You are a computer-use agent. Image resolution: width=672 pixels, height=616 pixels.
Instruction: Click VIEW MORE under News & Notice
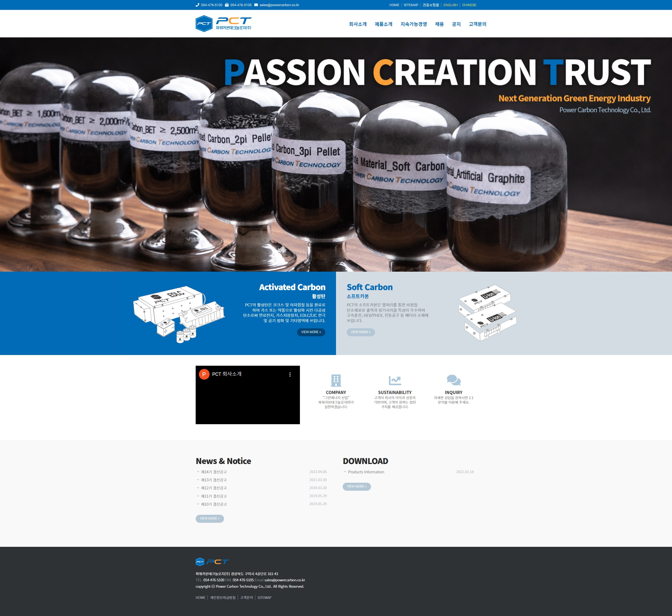coord(210,519)
